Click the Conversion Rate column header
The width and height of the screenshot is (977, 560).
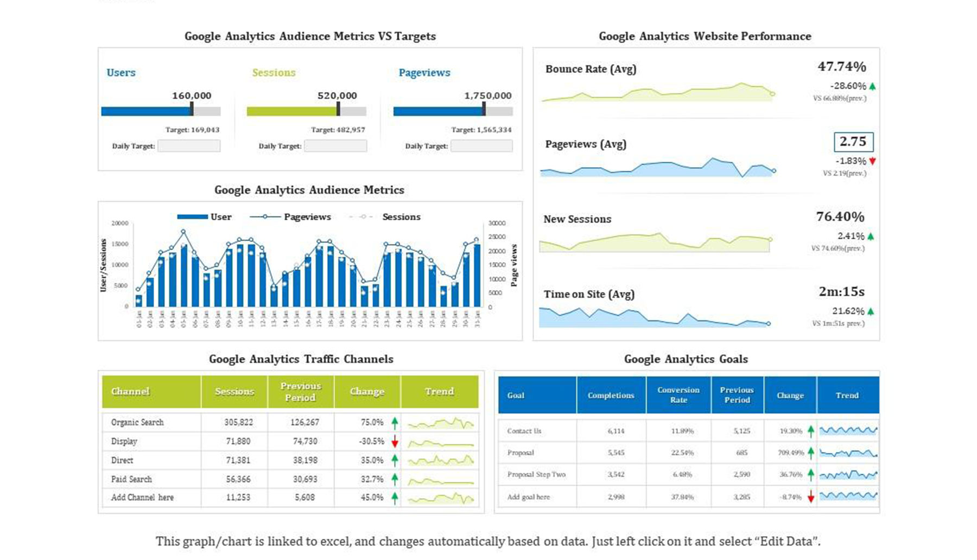[678, 395]
